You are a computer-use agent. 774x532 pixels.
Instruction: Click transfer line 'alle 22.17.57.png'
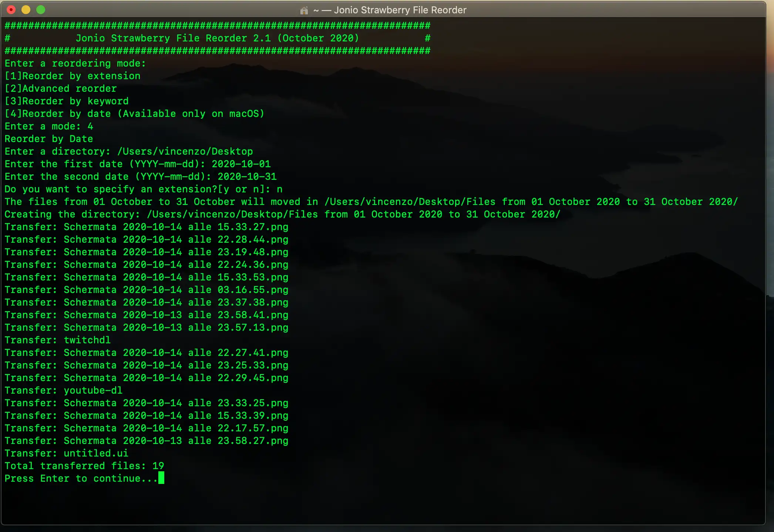click(x=147, y=428)
